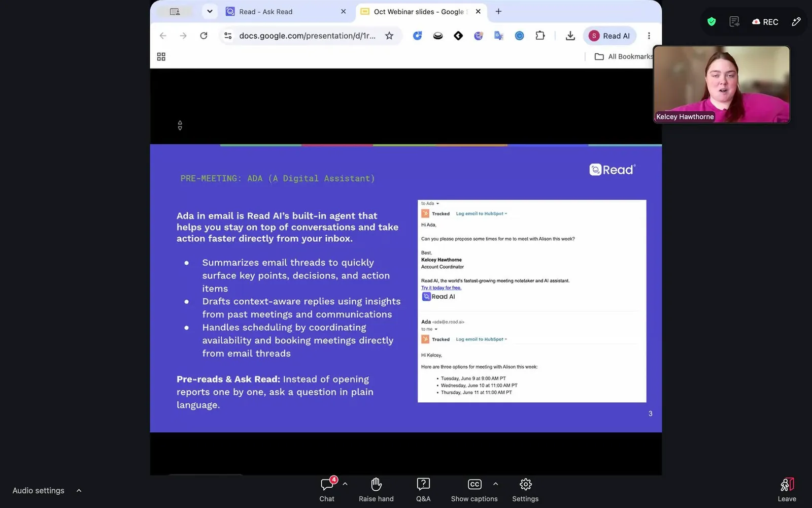Open the apps grid in bookmarks bar

(161, 56)
